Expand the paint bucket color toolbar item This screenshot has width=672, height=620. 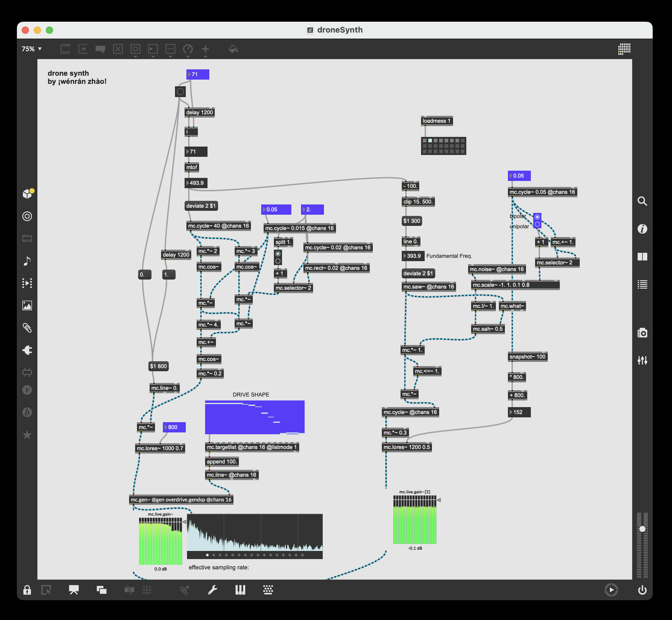(233, 49)
